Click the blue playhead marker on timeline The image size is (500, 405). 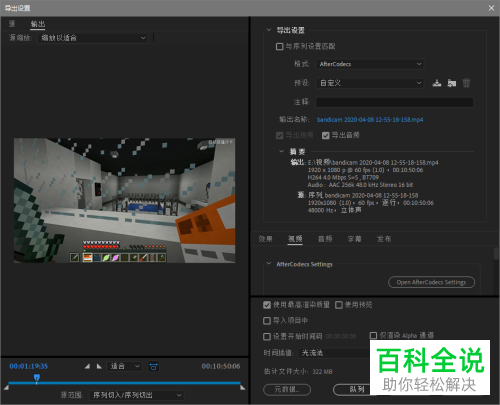[x=37, y=378]
